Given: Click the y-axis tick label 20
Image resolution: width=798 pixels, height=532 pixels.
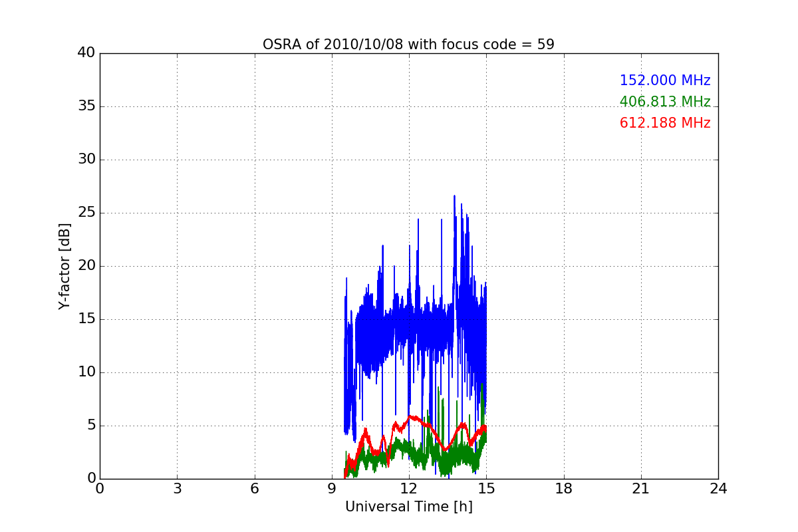Looking at the screenshot, I should coord(86,266).
